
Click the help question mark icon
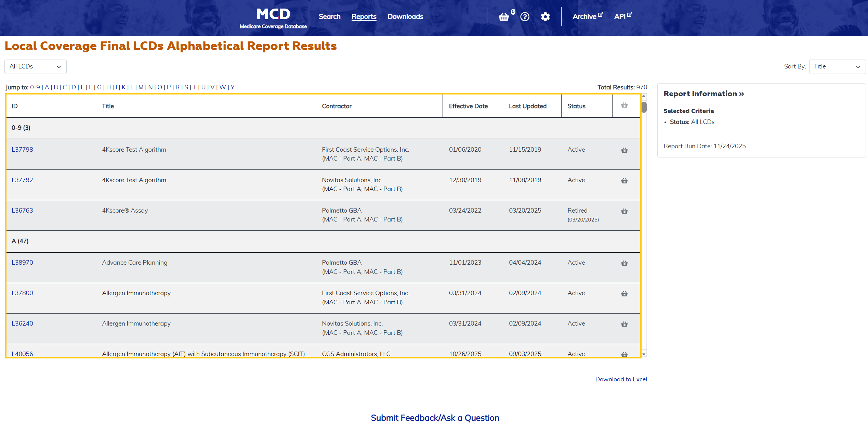click(525, 17)
